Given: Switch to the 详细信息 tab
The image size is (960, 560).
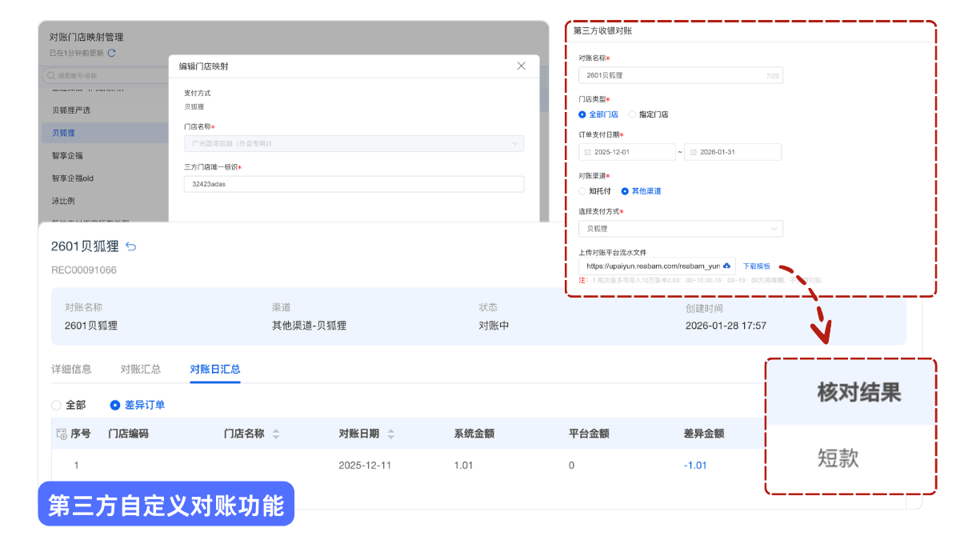Looking at the screenshot, I should [x=71, y=369].
